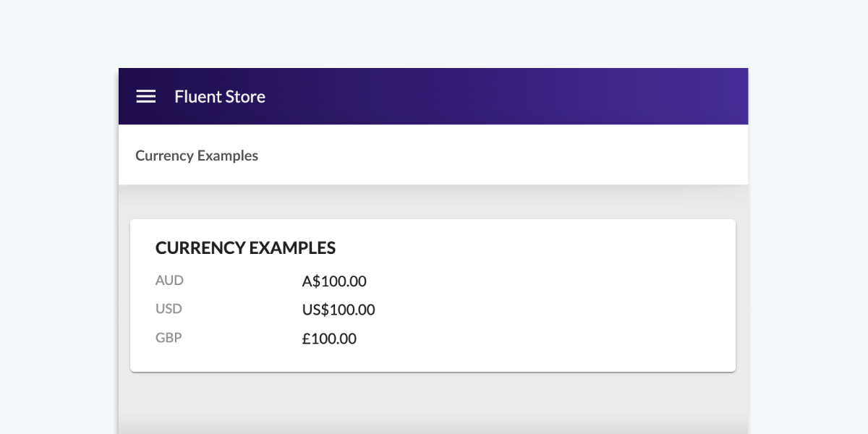868x434 pixels.
Task: Select the USD currency label
Action: [169, 309]
